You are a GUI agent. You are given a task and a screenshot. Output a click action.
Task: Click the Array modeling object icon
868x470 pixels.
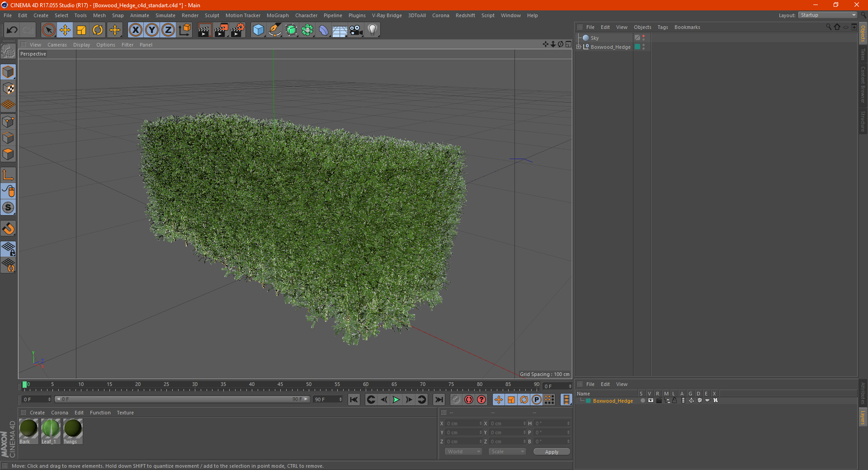pyautogui.click(x=307, y=30)
